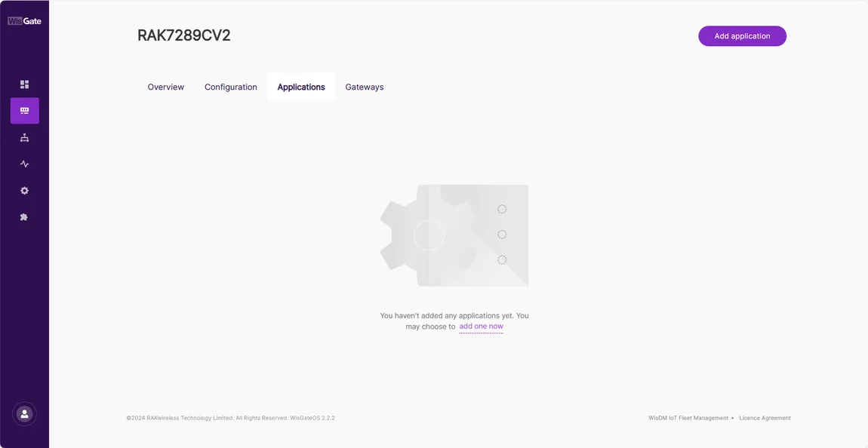Select the highlighted LoRa network sidebar icon
The height and width of the screenshot is (448, 868).
pos(24,111)
